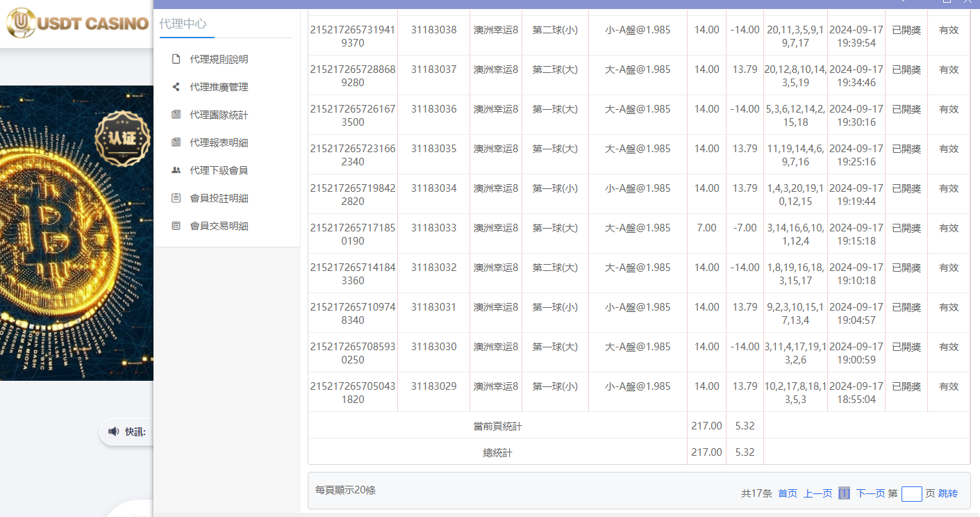Viewport: 980px width, 517px height.
Task: Click the icon next to 代理團隊統計
Action: 176,115
